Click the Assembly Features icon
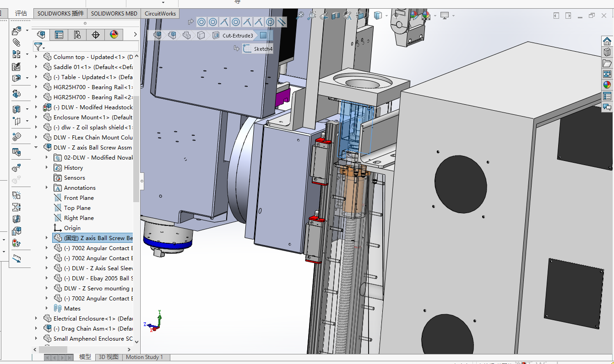This screenshot has width=614, height=364. click(x=16, y=109)
